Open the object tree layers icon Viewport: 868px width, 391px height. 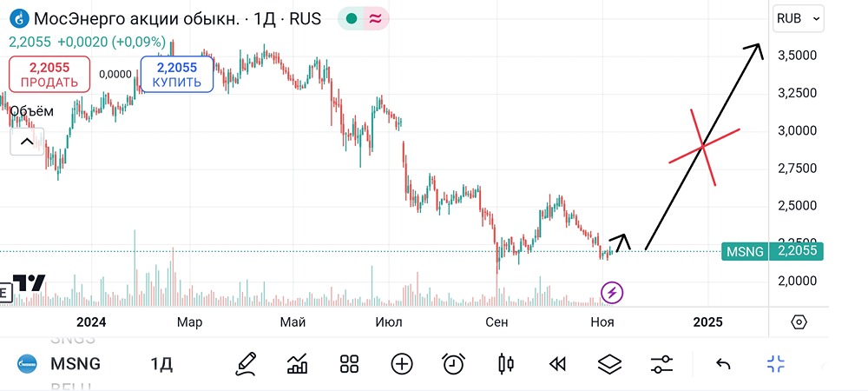click(609, 364)
